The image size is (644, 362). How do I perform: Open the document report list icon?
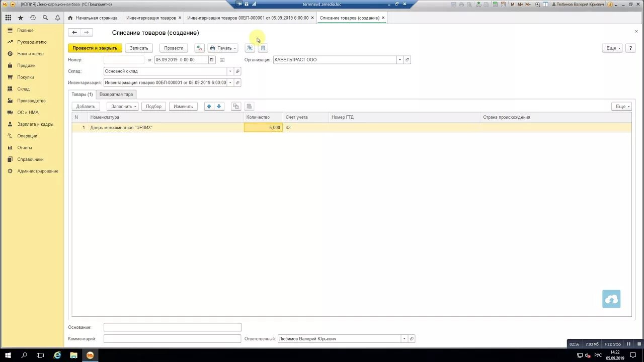[263, 48]
